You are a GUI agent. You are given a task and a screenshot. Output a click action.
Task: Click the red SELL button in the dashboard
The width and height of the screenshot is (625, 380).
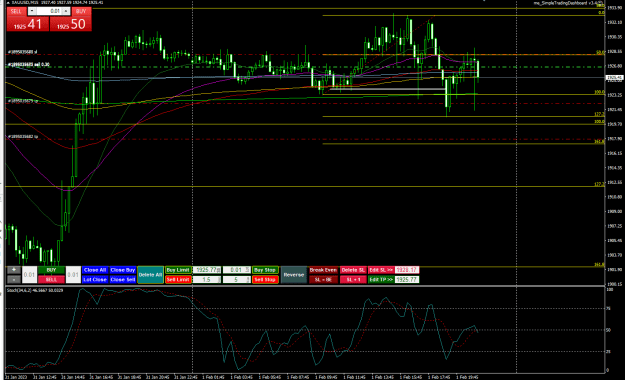[51, 280]
